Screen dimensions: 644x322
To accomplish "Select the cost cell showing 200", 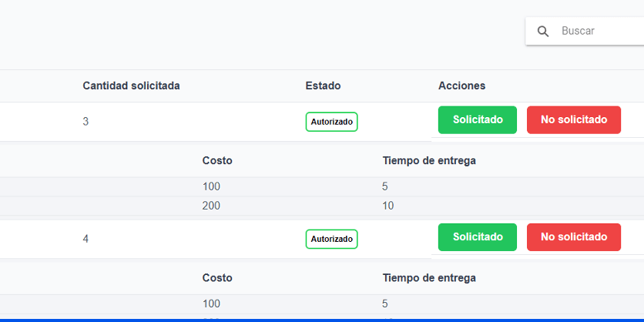I will [x=211, y=206].
